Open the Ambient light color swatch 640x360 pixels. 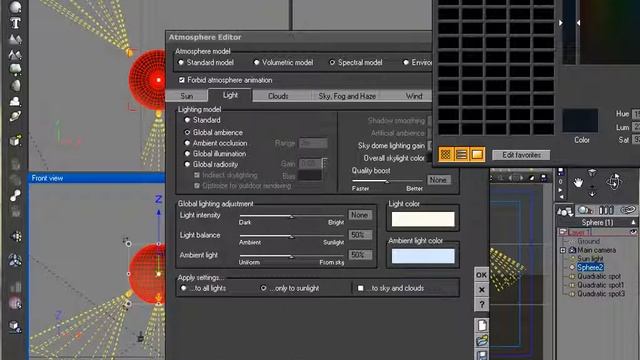pyautogui.click(x=423, y=256)
